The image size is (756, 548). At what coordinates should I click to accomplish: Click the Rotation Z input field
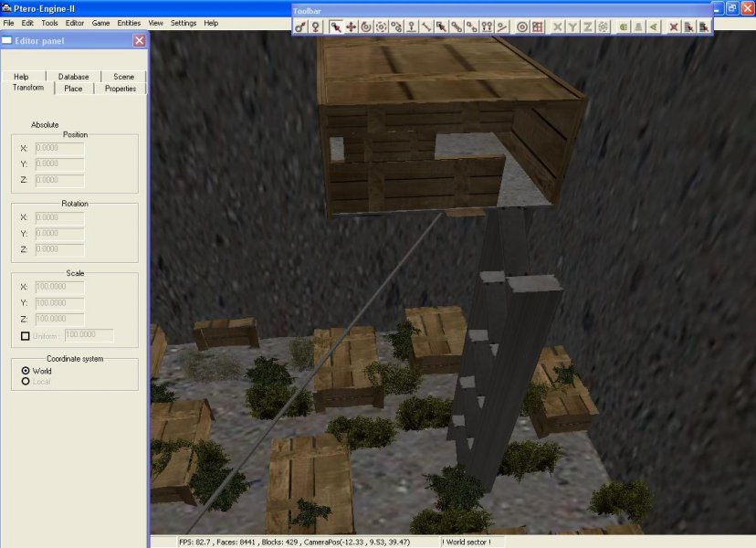[x=59, y=249]
